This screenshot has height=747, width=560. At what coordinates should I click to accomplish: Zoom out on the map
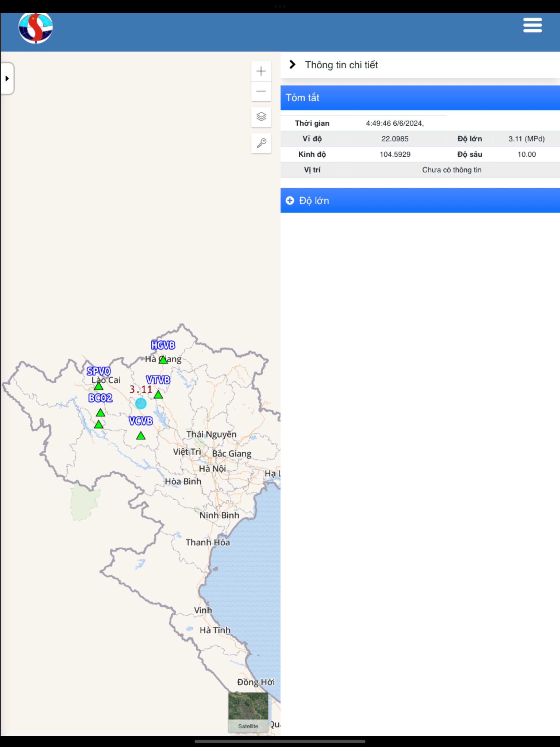[261, 91]
